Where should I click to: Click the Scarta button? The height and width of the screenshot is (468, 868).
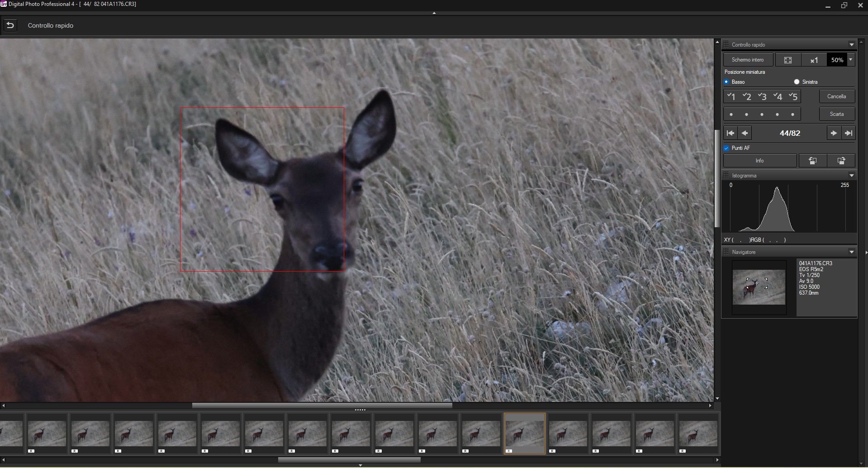837,114
